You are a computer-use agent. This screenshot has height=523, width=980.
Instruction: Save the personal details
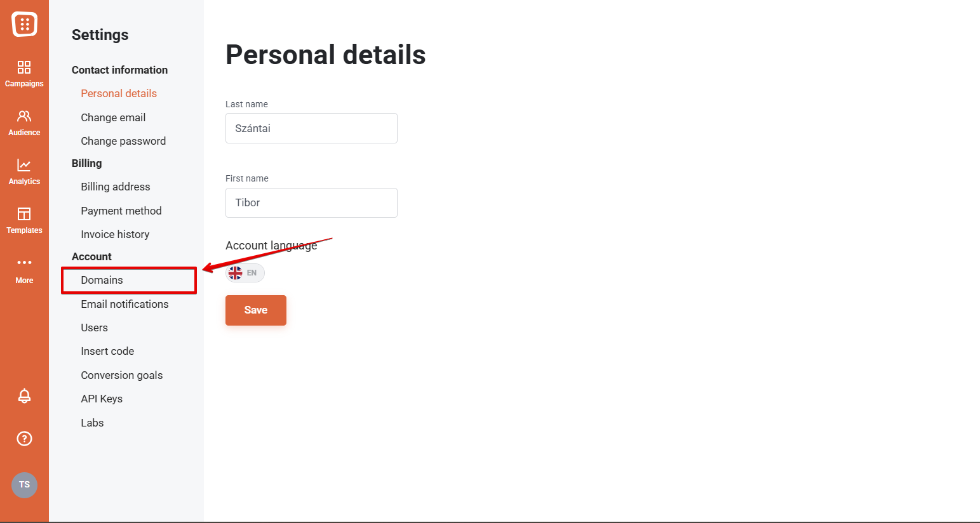tap(255, 310)
